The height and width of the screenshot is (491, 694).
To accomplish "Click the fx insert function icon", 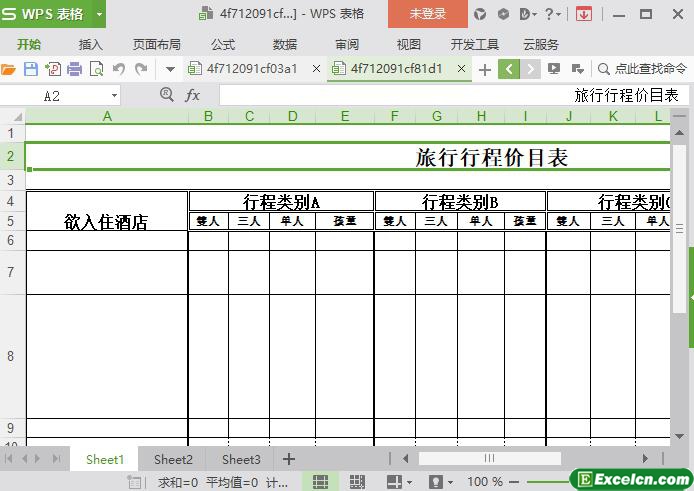I will (x=193, y=95).
